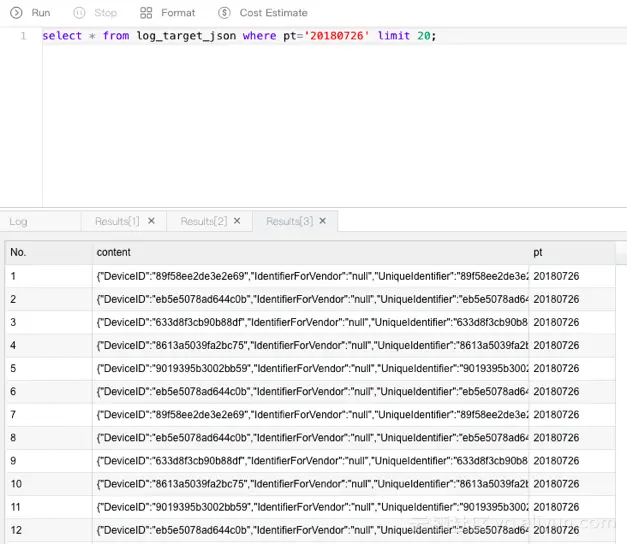Click pt value 20180726 in row 9
This screenshot has width=627, height=544.
point(556,461)
